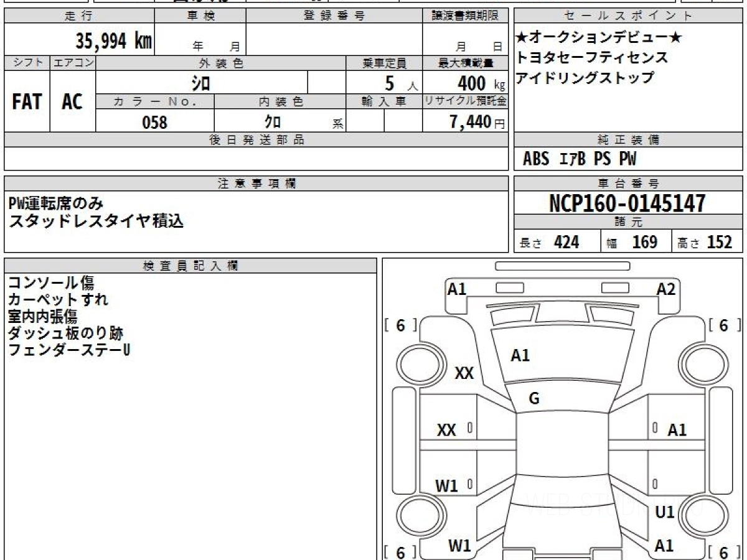Click the 純正装備 heading
The image size is (747, 560).
629,140
